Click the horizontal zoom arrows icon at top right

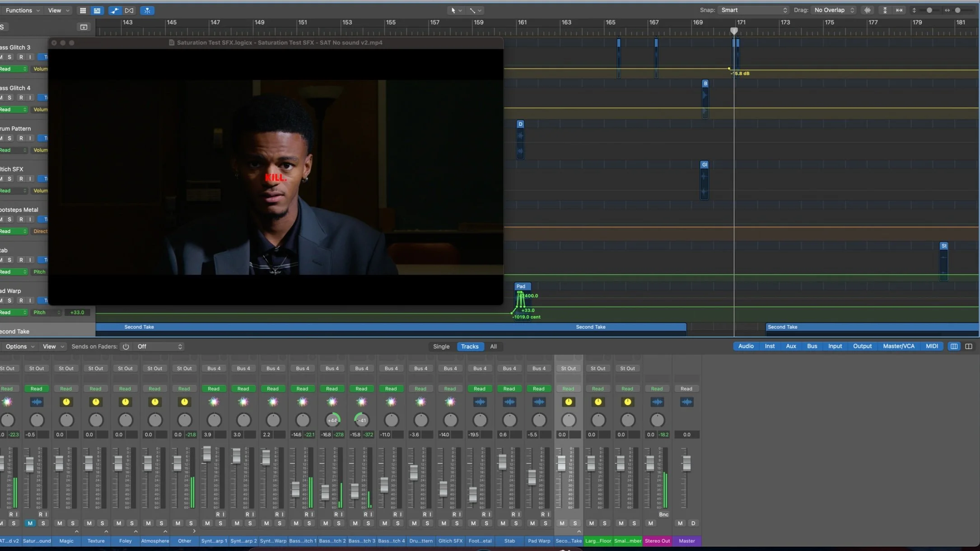tap(899, 10)
